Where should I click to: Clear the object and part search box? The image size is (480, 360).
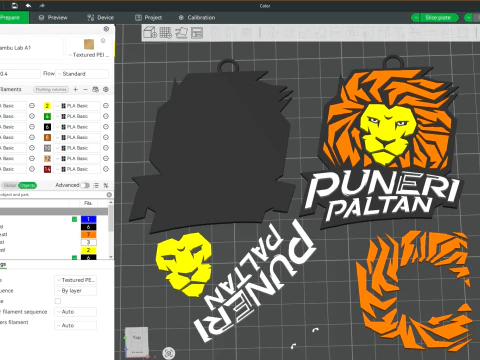[x=109, y=195]
